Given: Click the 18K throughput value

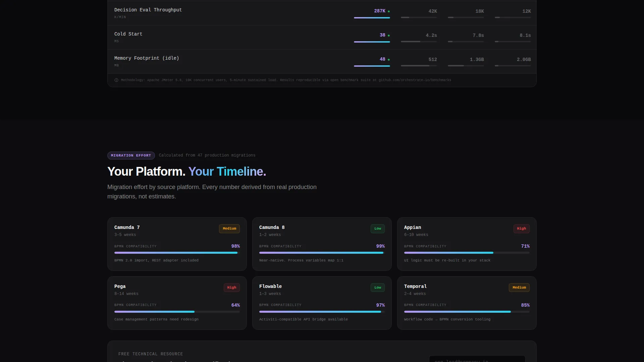Looking at the screenshot, I should coord(480,11).
